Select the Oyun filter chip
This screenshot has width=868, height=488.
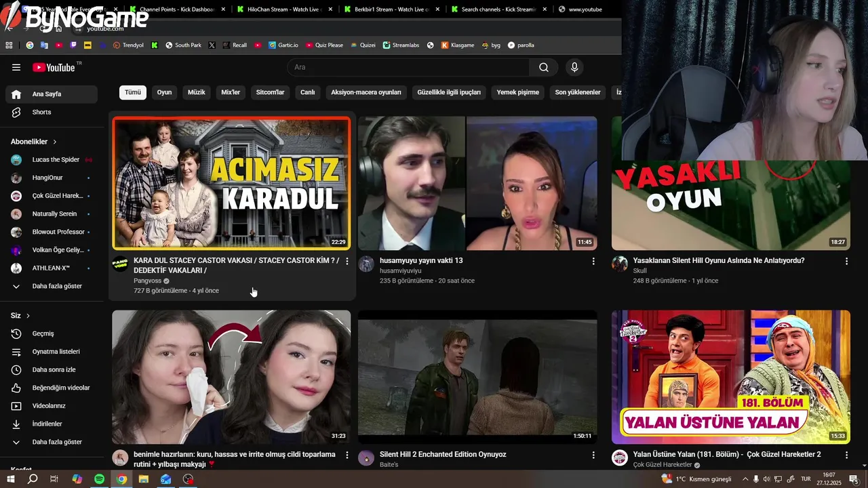[165, 92]
